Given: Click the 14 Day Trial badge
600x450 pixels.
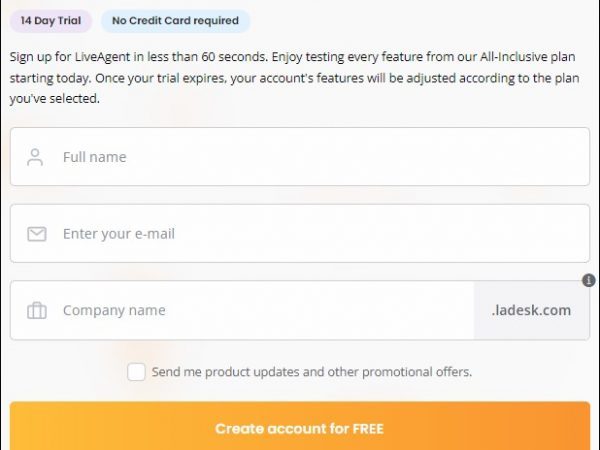Looking at the screenshot, I should (51, 20).
